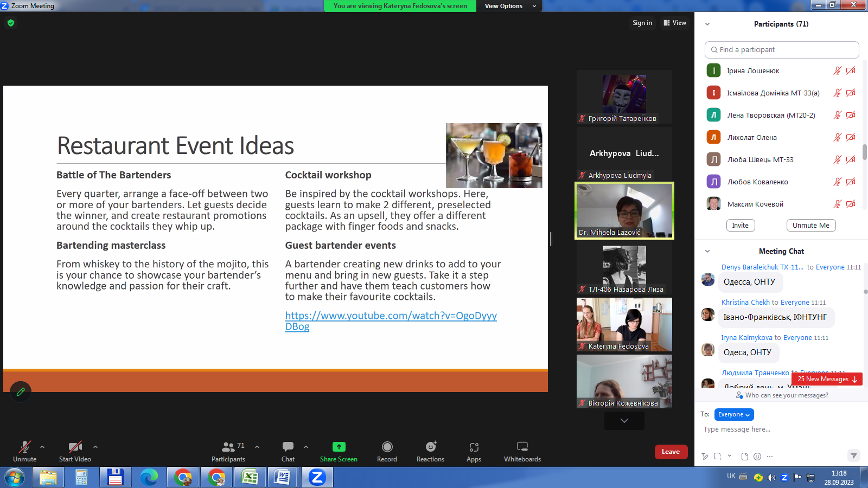Click the Reactions icon in the toolbar
Image resolution: width=868 pixels, height=488 pixels.
pos(430,447)
